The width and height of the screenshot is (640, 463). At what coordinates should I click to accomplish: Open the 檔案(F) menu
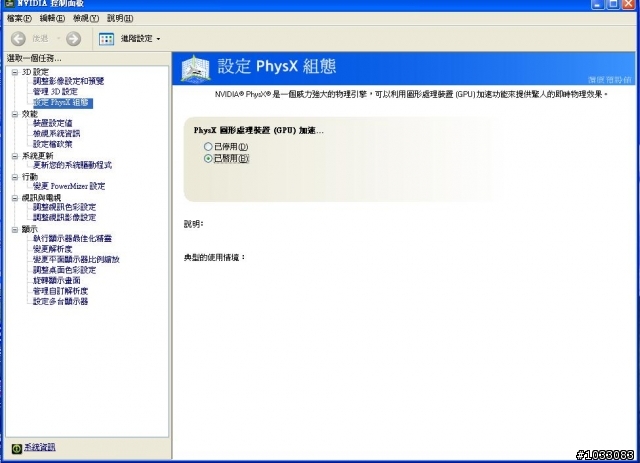(19, 18)
